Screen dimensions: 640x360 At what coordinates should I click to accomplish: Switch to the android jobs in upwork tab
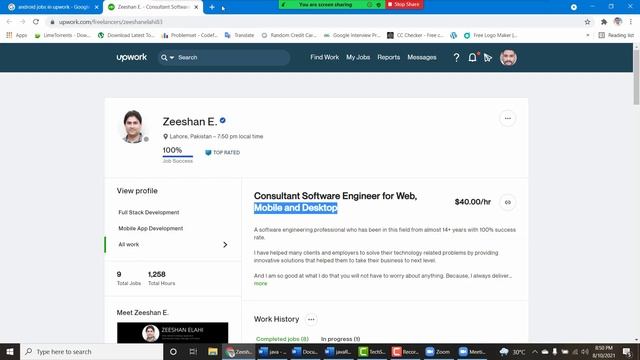pyautogui.click(x=53, y=7)
